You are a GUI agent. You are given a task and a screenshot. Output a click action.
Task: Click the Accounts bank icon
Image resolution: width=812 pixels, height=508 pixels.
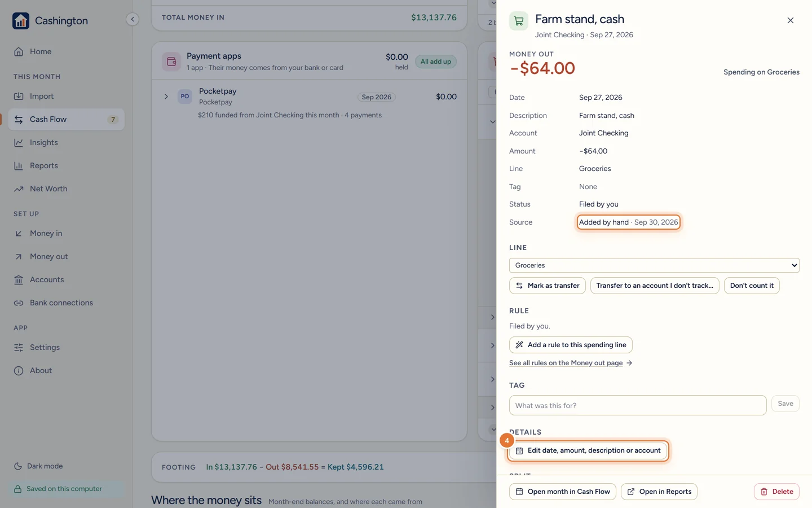19,279
